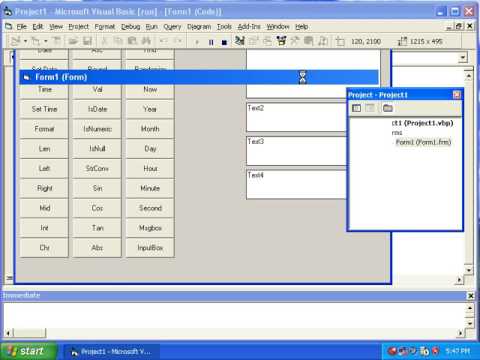480x360 pixels.
Task: Open the Project menu
Action: (79, 27)
